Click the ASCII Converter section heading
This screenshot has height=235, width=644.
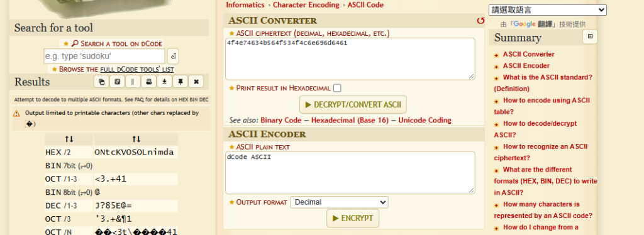pos(273,21)
